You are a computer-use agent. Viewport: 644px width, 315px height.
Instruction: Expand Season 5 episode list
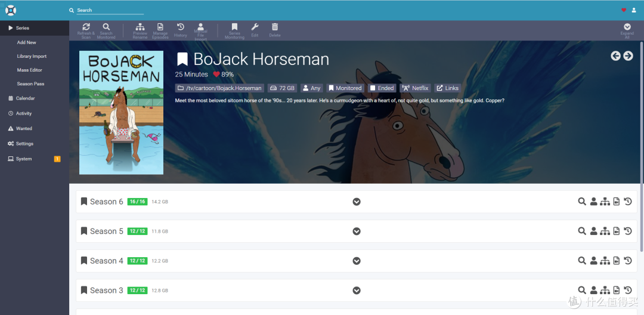pos(357,231)
